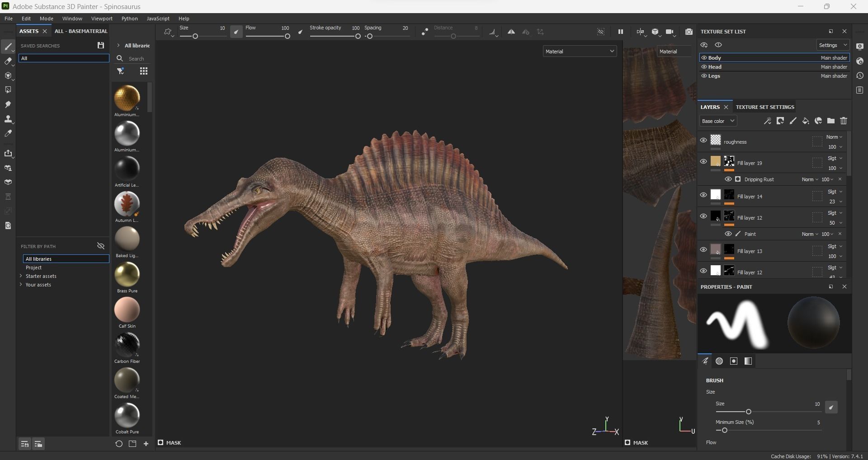Open the Shader settings panel icon

(x=860, y=61)
